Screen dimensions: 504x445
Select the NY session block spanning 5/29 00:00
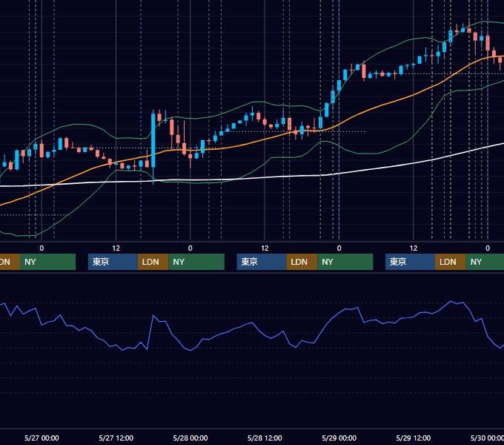[345, 262]
